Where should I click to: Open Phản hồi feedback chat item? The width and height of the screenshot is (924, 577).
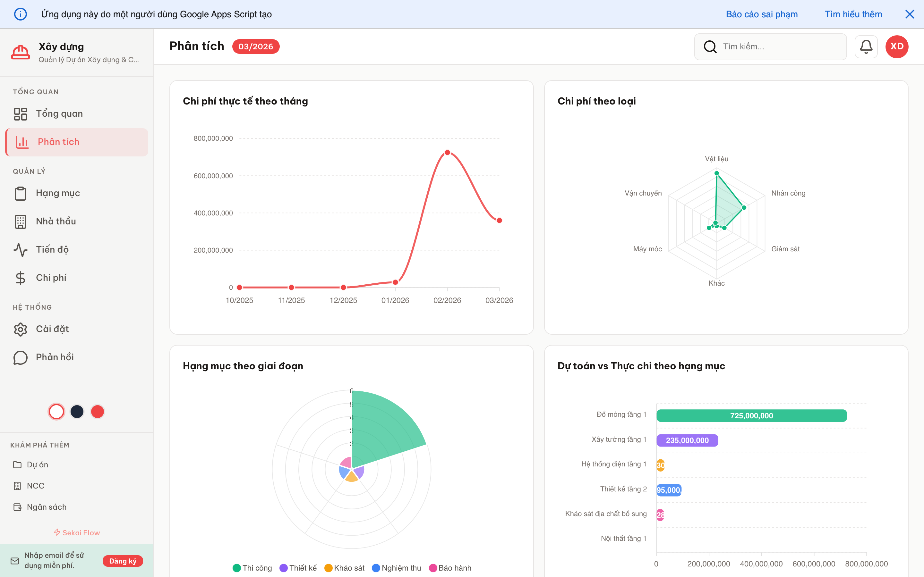[x=55, y=357]
